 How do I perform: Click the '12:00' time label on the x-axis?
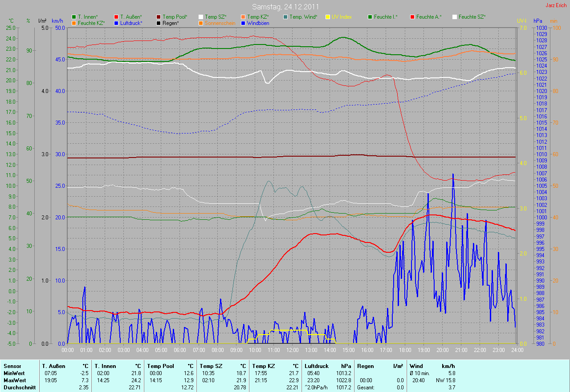pos(292,350)
